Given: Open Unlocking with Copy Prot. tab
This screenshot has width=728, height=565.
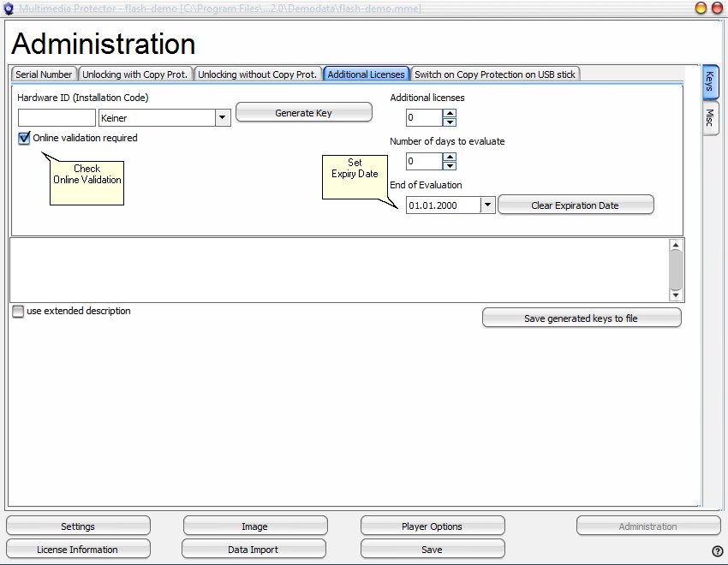Looking at the screenshot, I should [x=135, y=74].
